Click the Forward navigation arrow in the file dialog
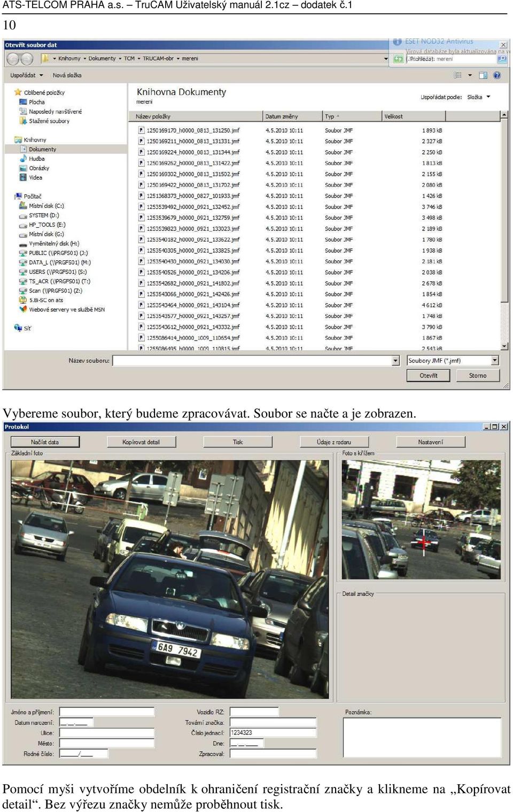The image size is (513, 812). click(x=27, y=59)
